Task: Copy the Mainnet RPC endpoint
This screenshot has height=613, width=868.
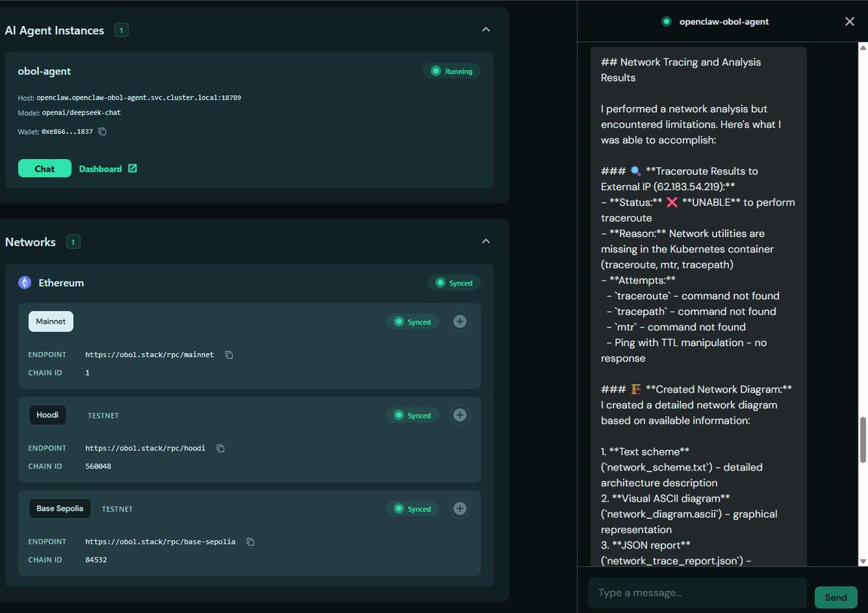Action: point(229,355)
